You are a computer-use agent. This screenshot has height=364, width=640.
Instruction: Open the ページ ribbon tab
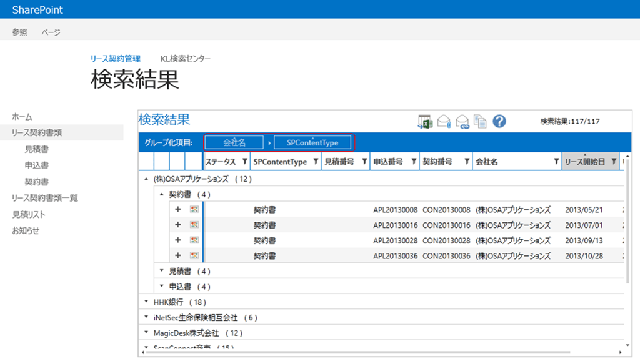[x=51, y=32]
